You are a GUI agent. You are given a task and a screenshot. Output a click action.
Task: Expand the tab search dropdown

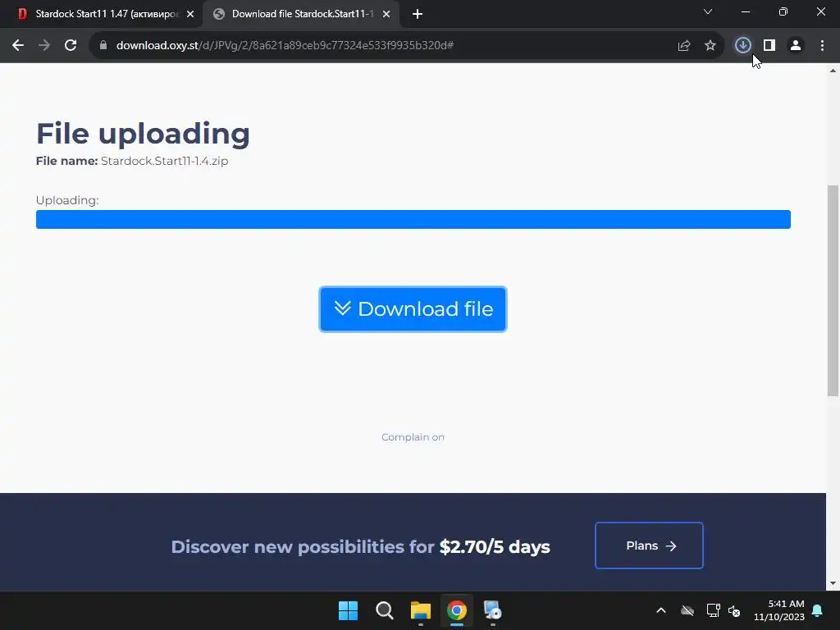[x=708, y=11]
